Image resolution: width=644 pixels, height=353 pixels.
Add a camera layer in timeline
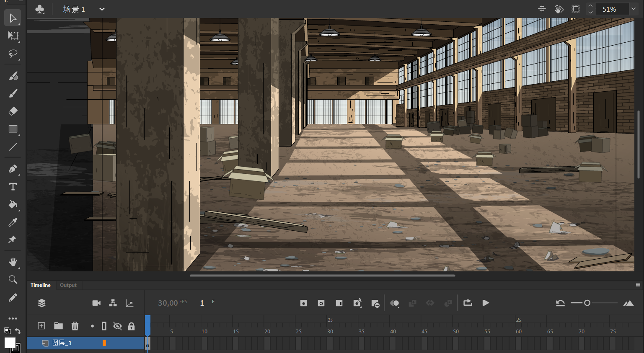tap(96, 303)
